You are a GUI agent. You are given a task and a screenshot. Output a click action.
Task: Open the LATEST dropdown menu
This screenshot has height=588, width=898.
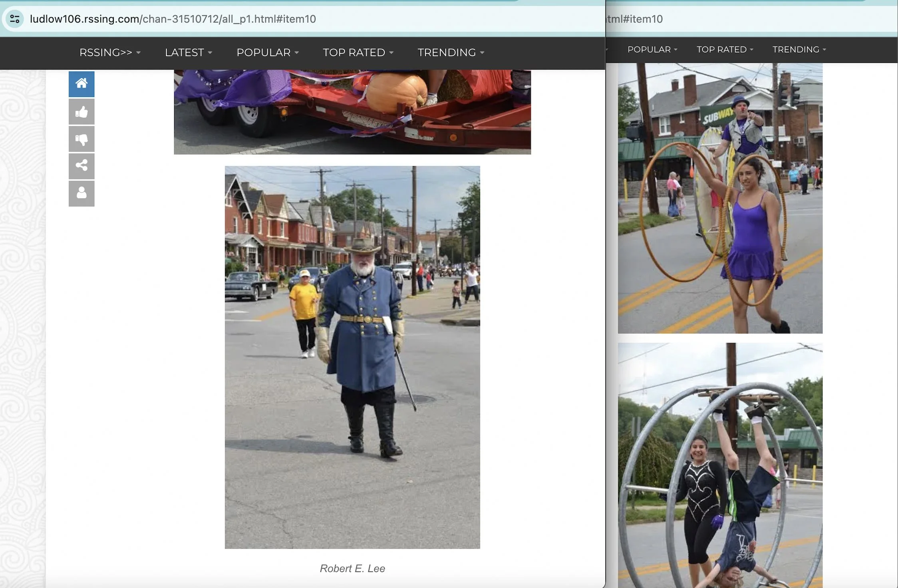[189, 52]
